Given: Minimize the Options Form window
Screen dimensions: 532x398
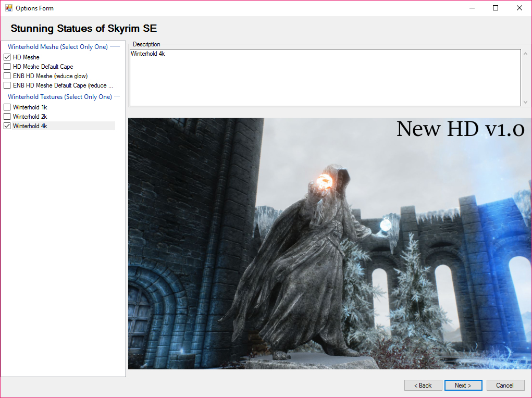Looking at the screenshot, I should click(472, 8).
